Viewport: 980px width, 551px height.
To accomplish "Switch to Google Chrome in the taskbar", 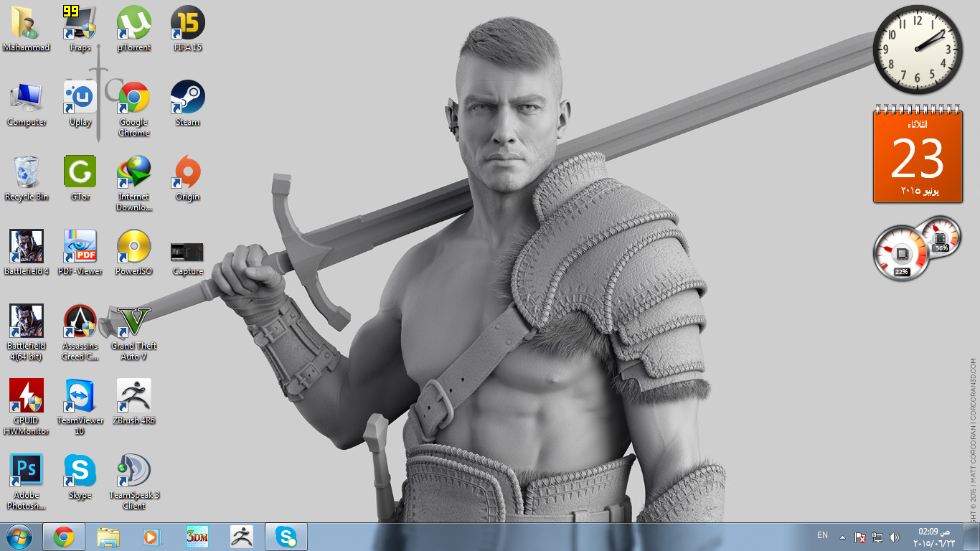I will pyautogui.click(x=64, y=537).
